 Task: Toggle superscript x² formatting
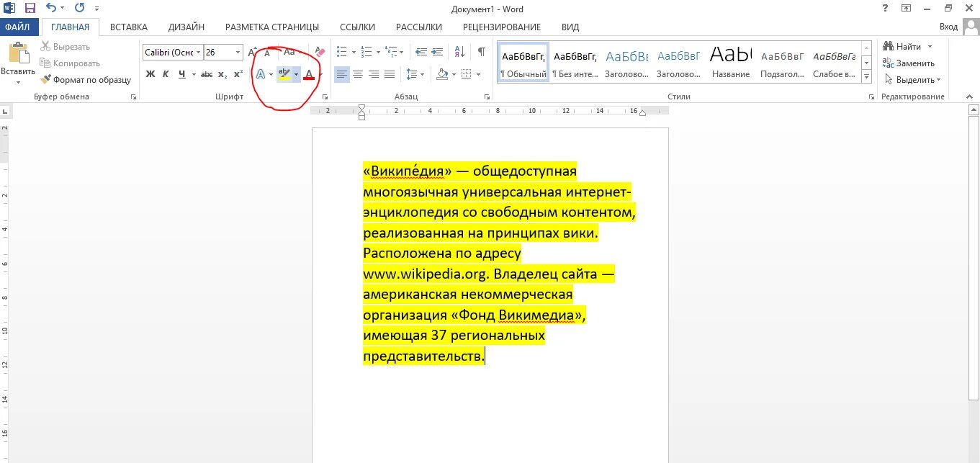(238, 74)
